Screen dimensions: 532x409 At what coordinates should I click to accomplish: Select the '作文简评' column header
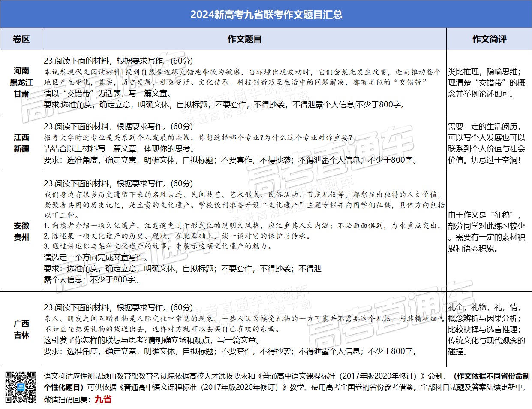point(489,39)
